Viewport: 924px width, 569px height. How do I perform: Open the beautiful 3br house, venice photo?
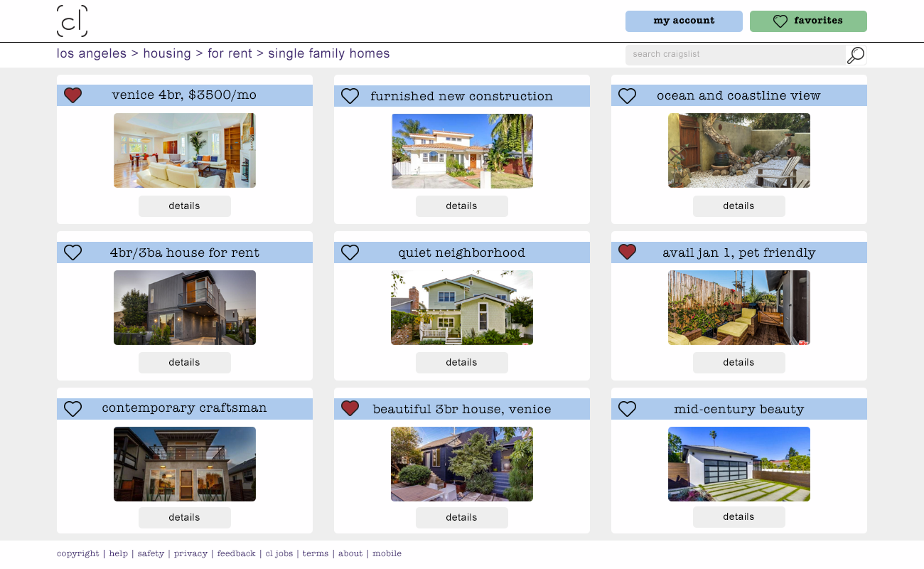pyautogui.click(x=462, y=464)
